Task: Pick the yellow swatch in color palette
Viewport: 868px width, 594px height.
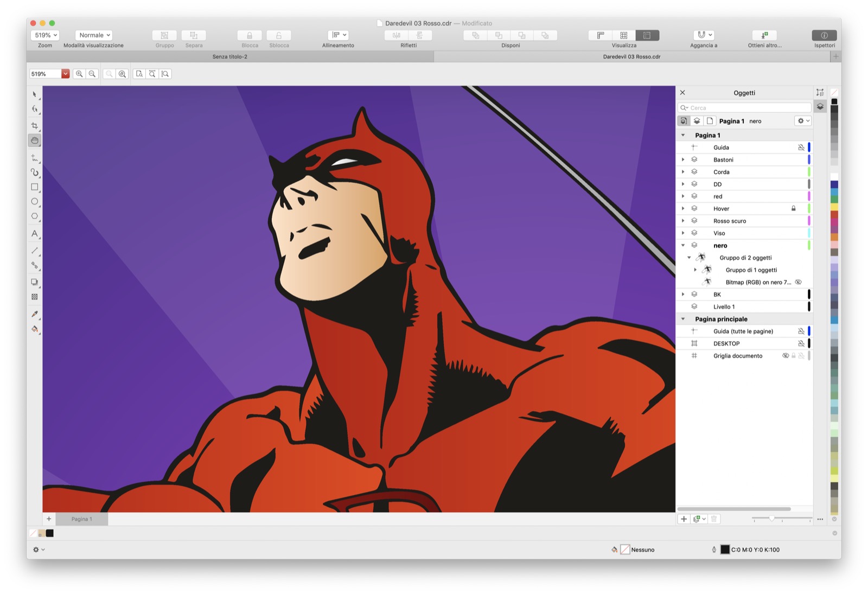Action: coord(834,207)
